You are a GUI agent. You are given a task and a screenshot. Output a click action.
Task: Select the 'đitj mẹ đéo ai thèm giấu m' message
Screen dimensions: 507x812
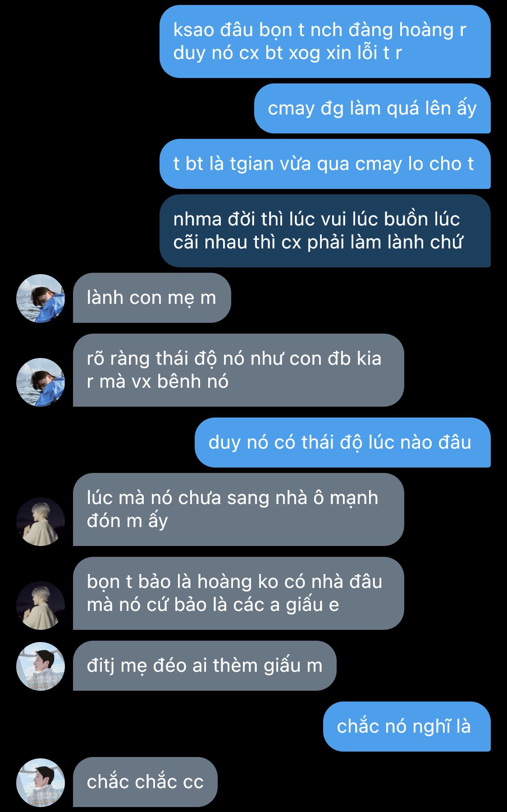[x=205, y=666]
